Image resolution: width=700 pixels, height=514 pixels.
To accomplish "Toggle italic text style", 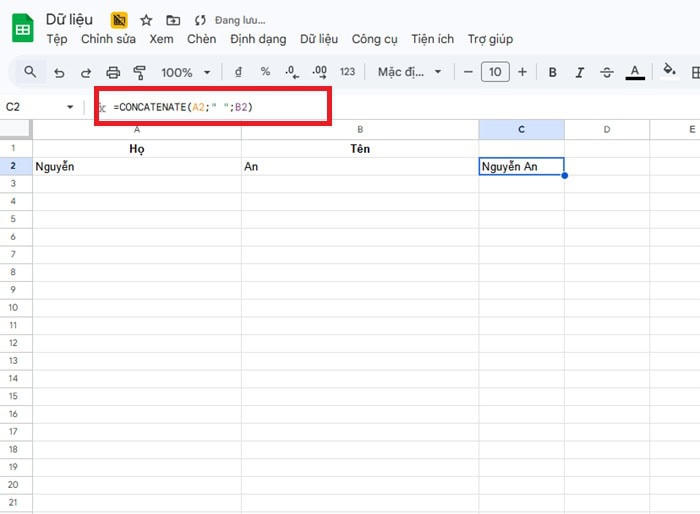I will click(579, 72).
